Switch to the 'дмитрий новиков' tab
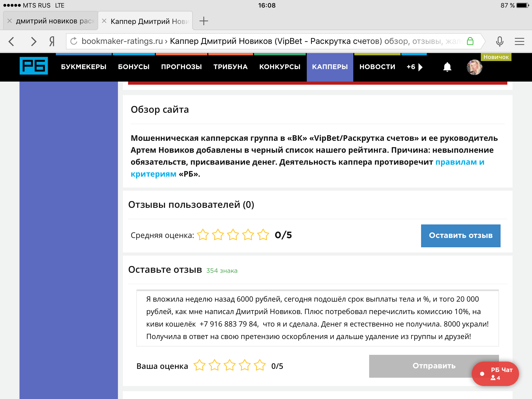 tap(51, 21)
